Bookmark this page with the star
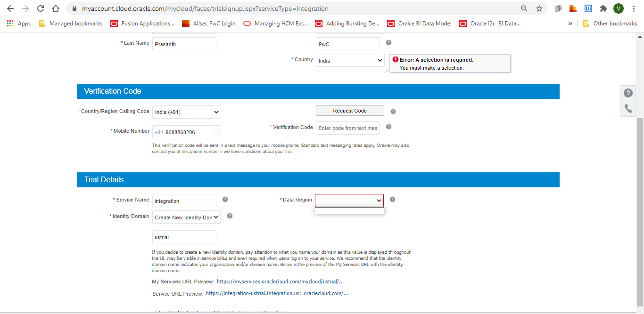The height and width of the screenshot is (314, 644). click(539, 8)
